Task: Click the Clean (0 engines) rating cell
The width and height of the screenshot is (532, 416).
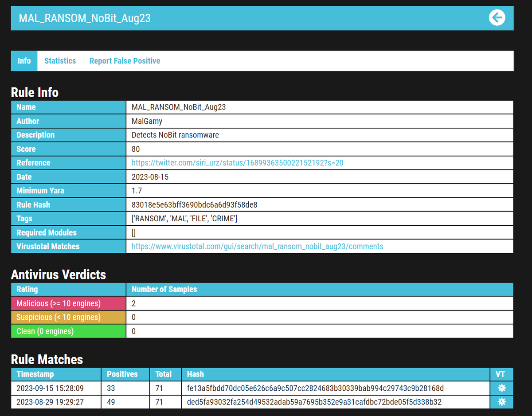Action: (68, 331)
